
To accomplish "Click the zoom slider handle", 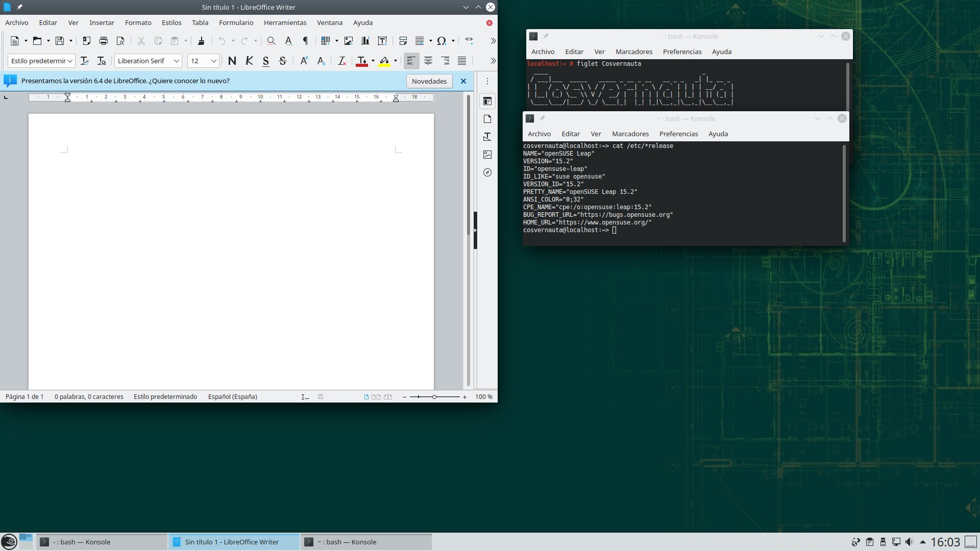I will pyautogui.click(x=434, y=396).
